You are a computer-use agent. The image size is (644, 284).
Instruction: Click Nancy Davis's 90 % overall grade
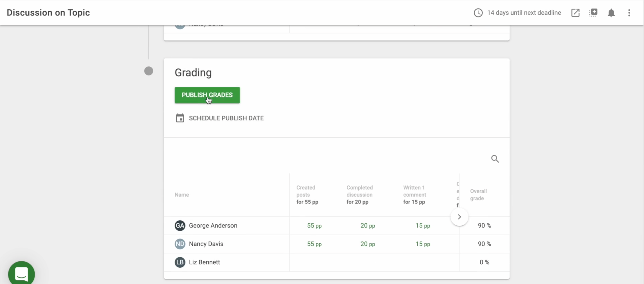[484, 244]
